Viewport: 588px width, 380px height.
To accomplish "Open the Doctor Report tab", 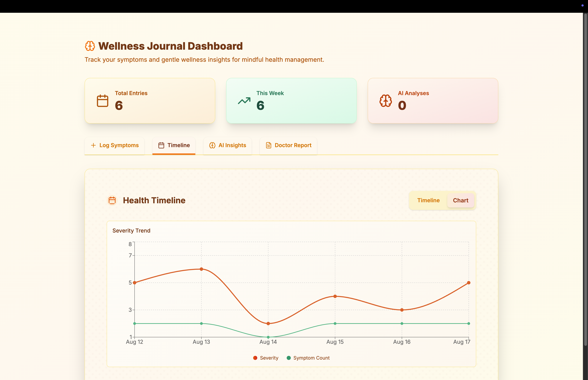I will click(x=288, y=145).
